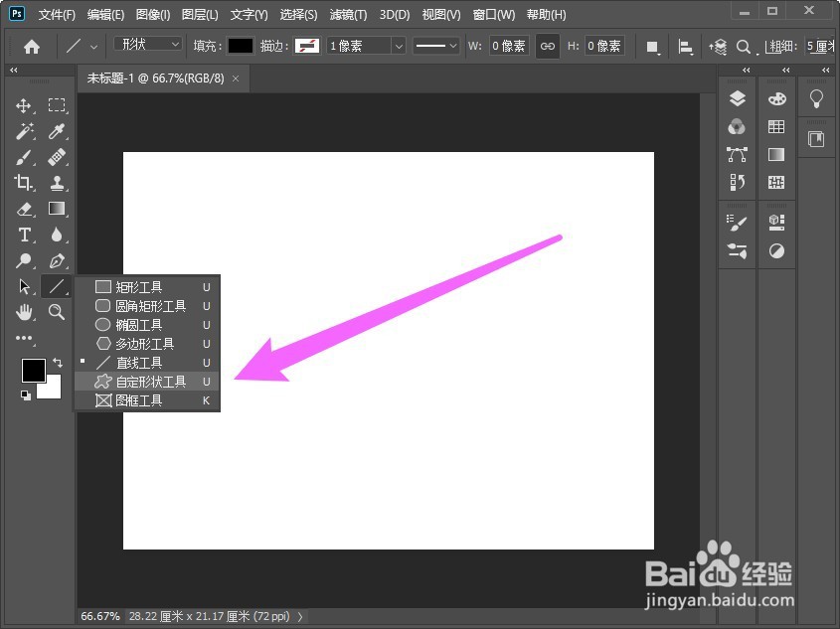Select the Brush tool
840x629 pixels.
point(24,157)
